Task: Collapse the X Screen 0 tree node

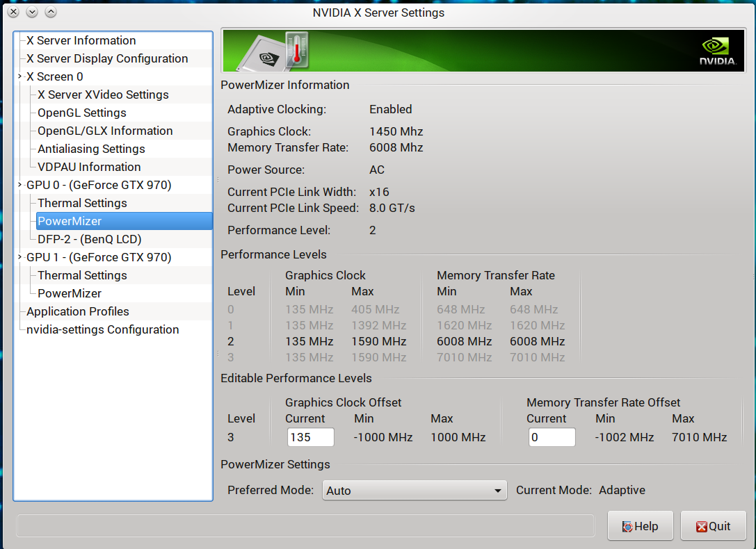Action: click(x=19, y=76)
